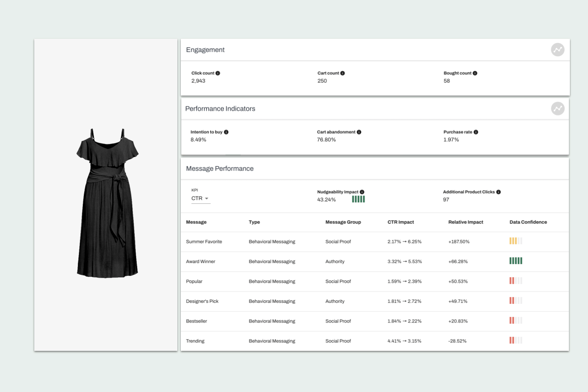The image size is (588, 392).
Task: Sort by the Message column header
Action: pos(196,222)
